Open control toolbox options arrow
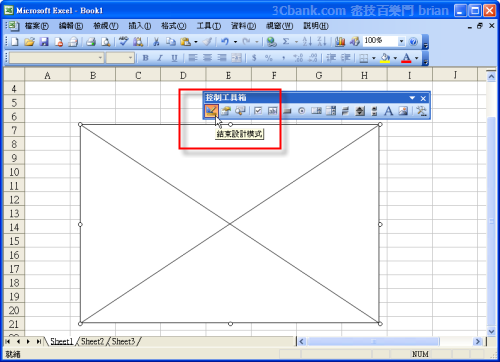The width and height of the screenshot is (500, 362). tap(412, 98)
